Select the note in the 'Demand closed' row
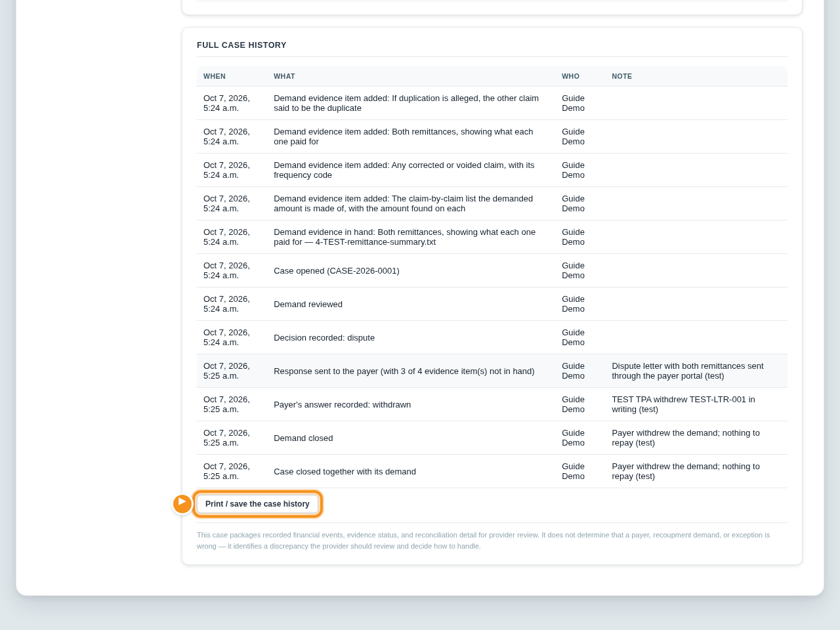The width and height of the screenshot is (840, 630). click(686, 438)
